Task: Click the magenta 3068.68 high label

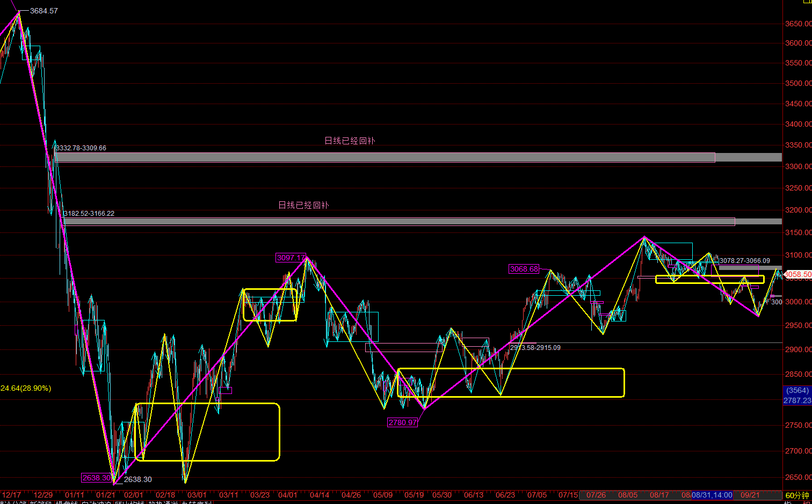Action: coord(524,269)
